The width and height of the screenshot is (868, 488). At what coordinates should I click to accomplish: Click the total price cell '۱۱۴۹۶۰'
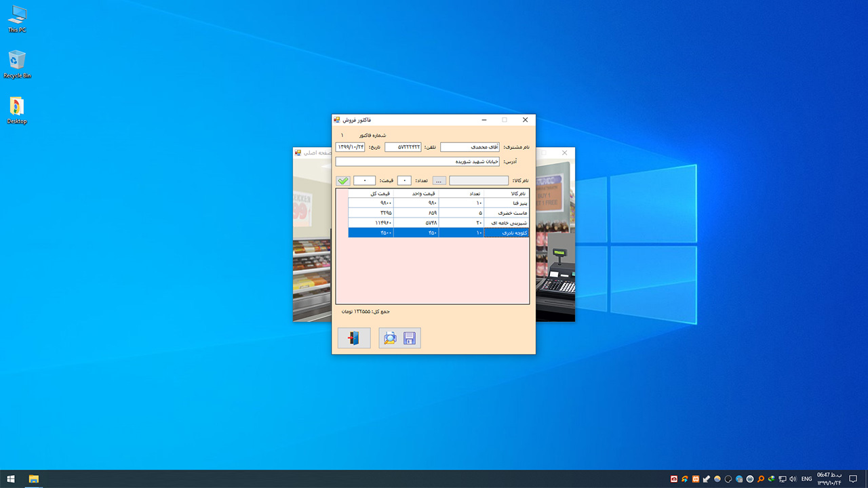pos(371,222)
